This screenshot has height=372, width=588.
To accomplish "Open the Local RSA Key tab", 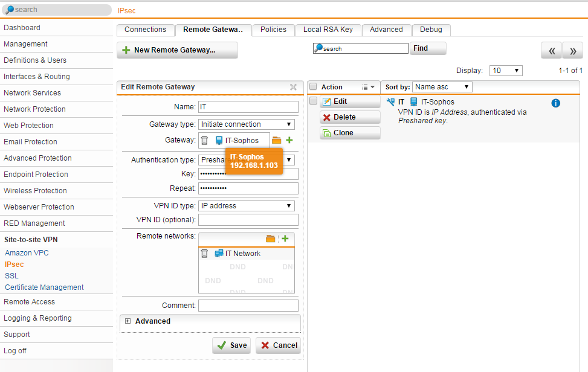I will tap(328, 30).
